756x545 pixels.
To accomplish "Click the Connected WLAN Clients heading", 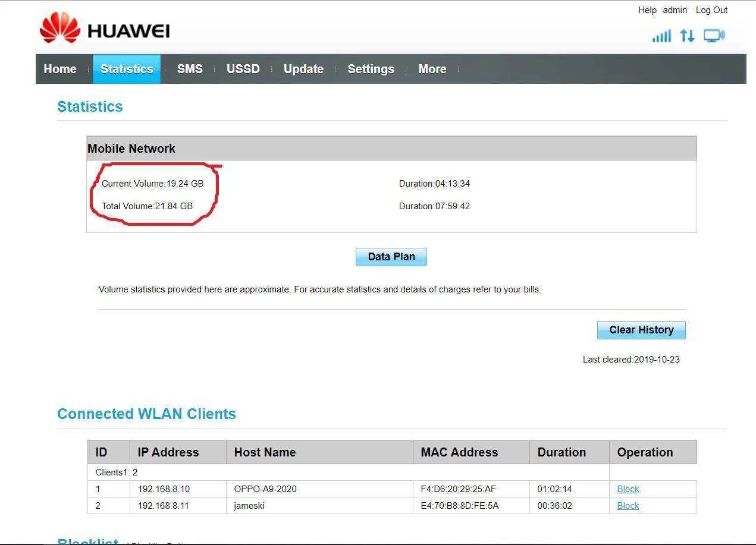I will (x=146, y=414).
